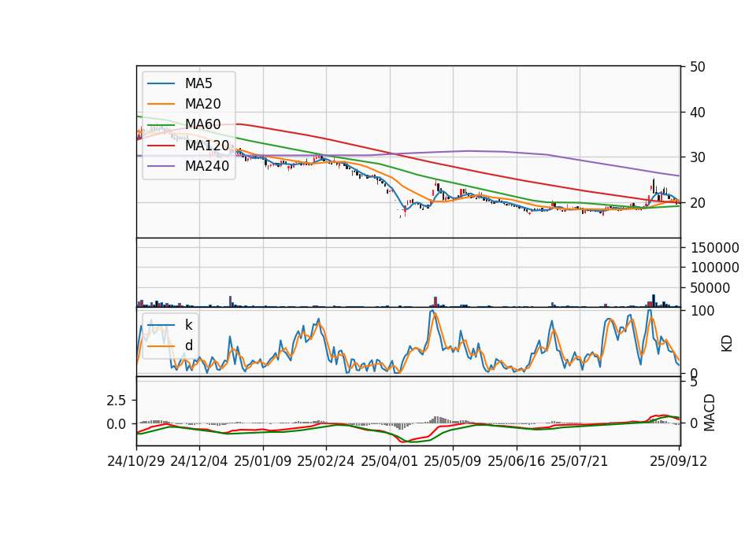Screen dimensions: 756x543
Task: Click the 25/07/21 date axis label
Action: click(580, 461)
